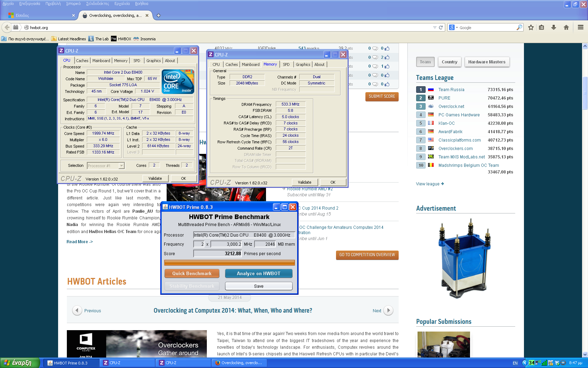The width and height of the screenshot is (588, 368).
Task: Open the Team Russia league entry
Action: [451, 90]
